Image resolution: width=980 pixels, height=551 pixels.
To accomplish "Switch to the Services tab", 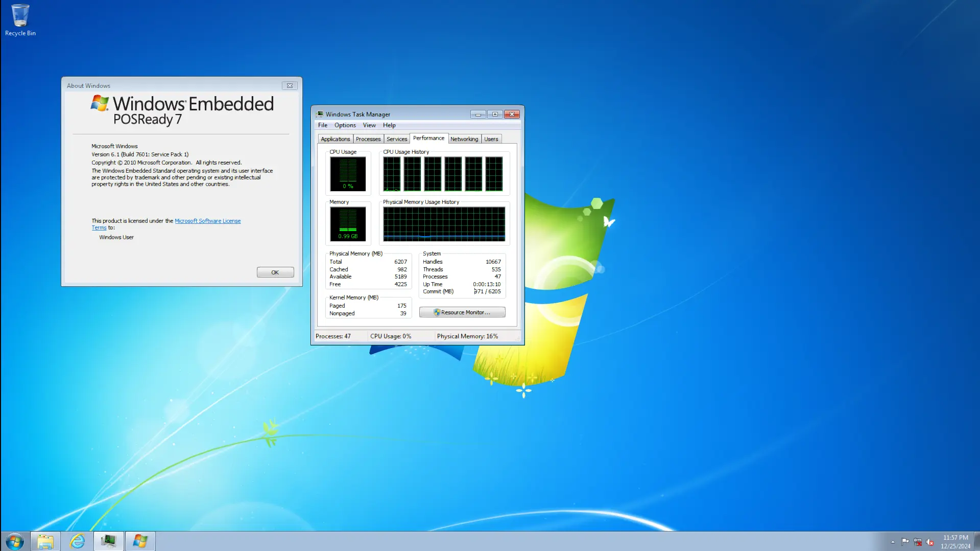I will pos(397,139).
